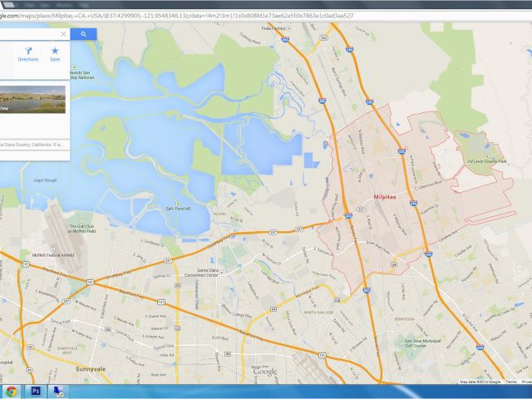
Task: Click Santa Clara Convention Center marker
Action: click(222, 273)
